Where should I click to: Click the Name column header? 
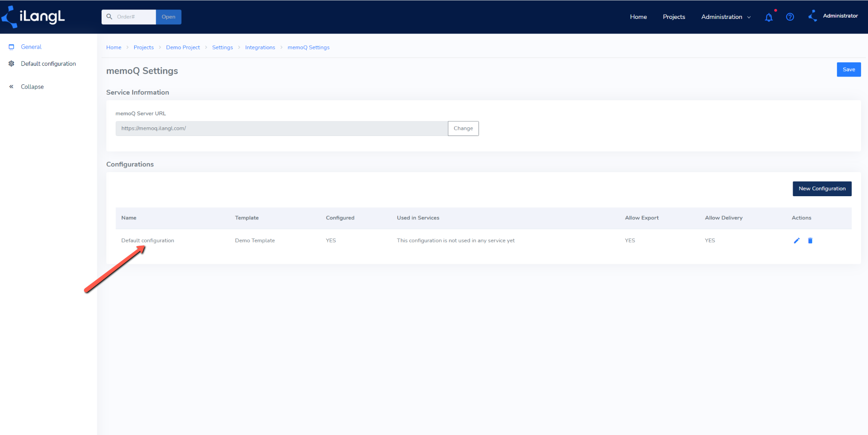(x=129, y=218)
